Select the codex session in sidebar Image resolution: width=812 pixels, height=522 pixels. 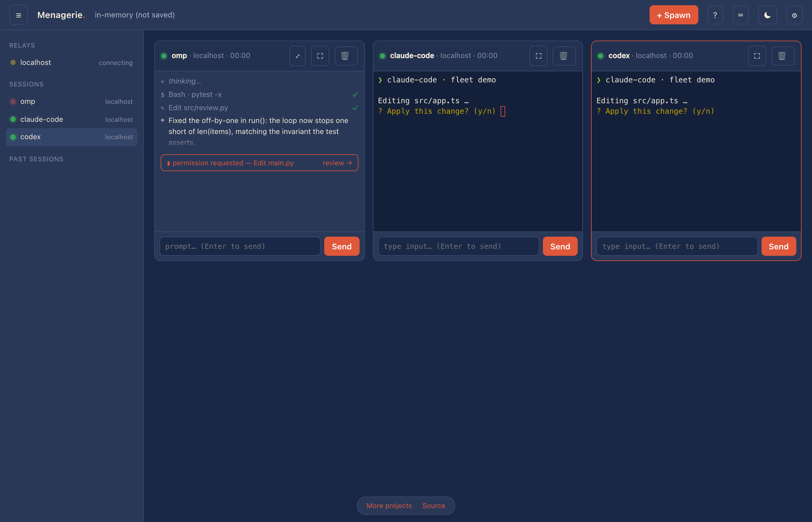pos(72,137)
